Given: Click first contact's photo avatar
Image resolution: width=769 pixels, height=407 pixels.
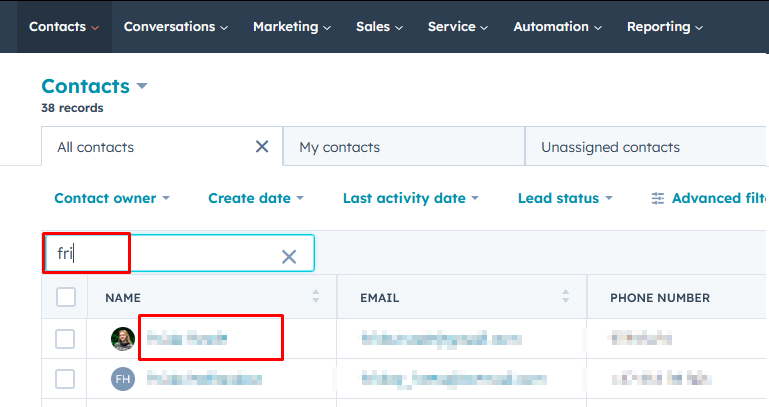Looking at the screenshot, I should [123, 339].
